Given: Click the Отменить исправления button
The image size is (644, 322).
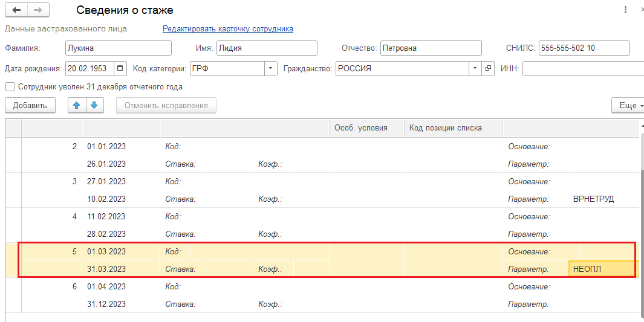Looking at the screenshot, I should [x=166, y=105].
